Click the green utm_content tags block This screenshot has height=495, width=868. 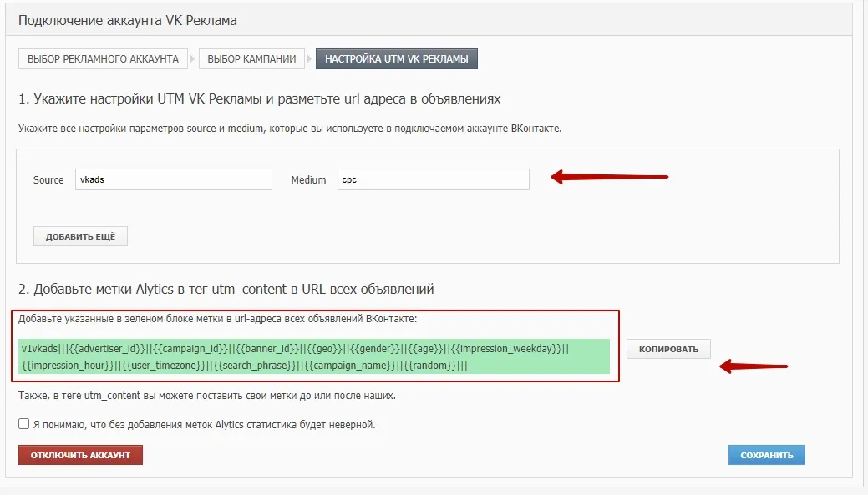pos(314,356)
